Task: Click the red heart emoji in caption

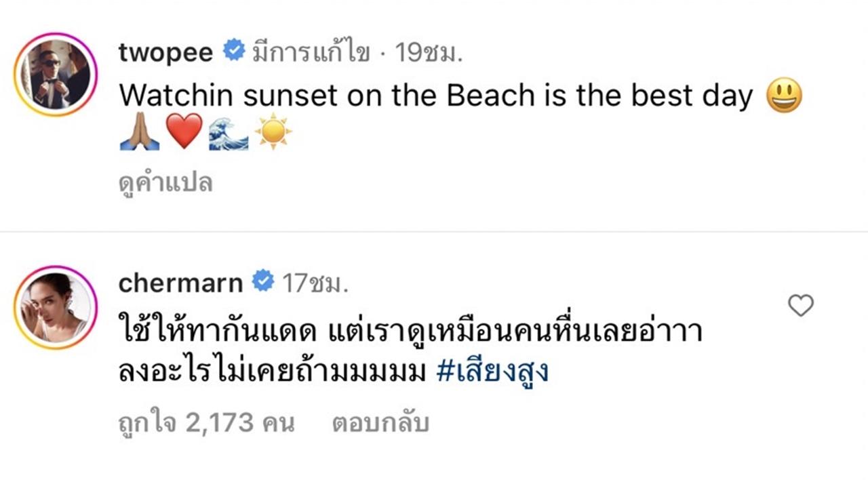Action: 184,132
